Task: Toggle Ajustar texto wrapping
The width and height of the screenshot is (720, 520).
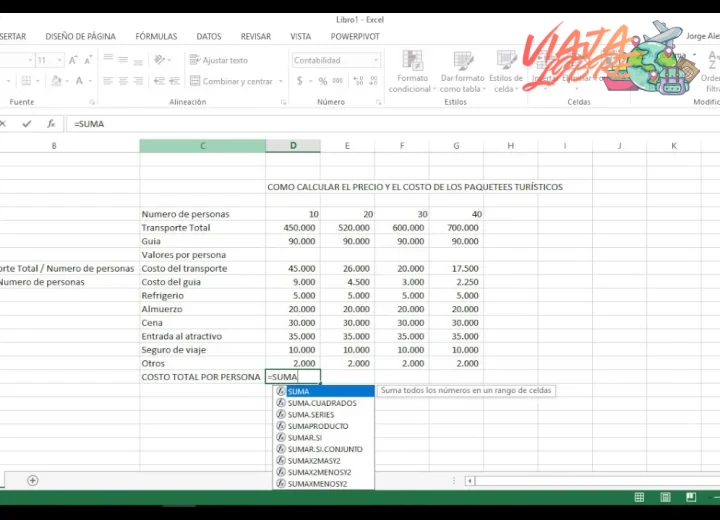Action: click(219, 60)
